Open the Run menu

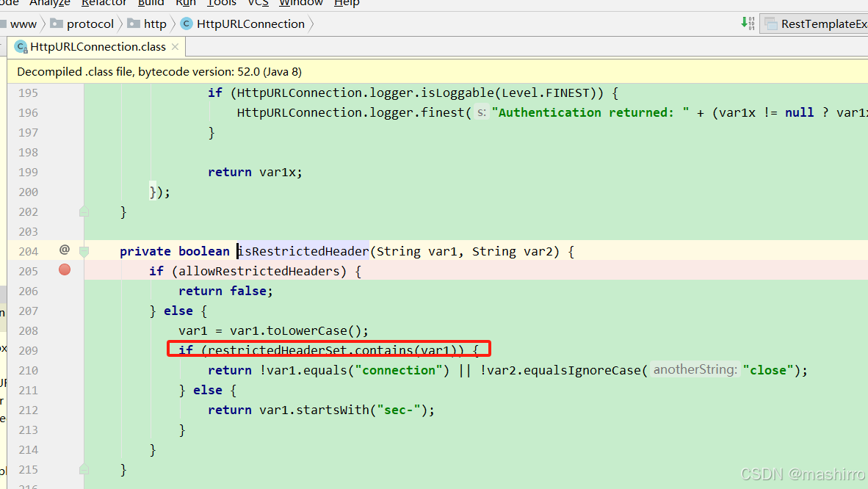[x=186, y=3]
